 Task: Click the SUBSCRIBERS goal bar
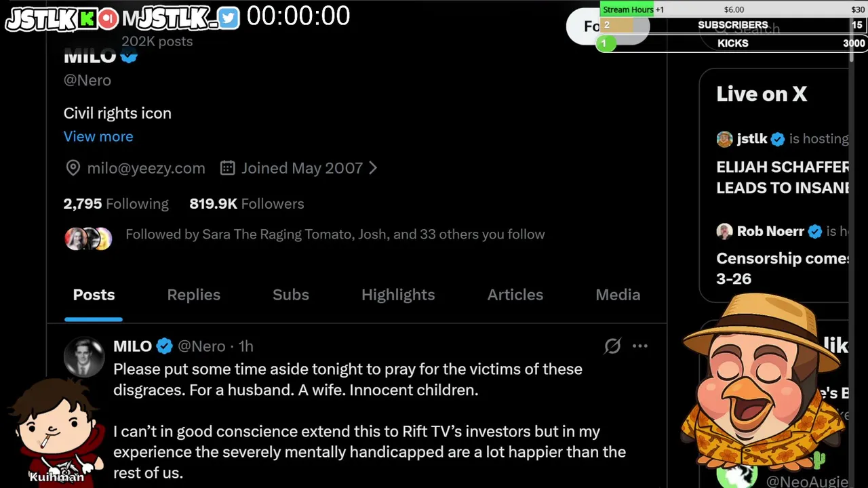[x=732, y=25]
